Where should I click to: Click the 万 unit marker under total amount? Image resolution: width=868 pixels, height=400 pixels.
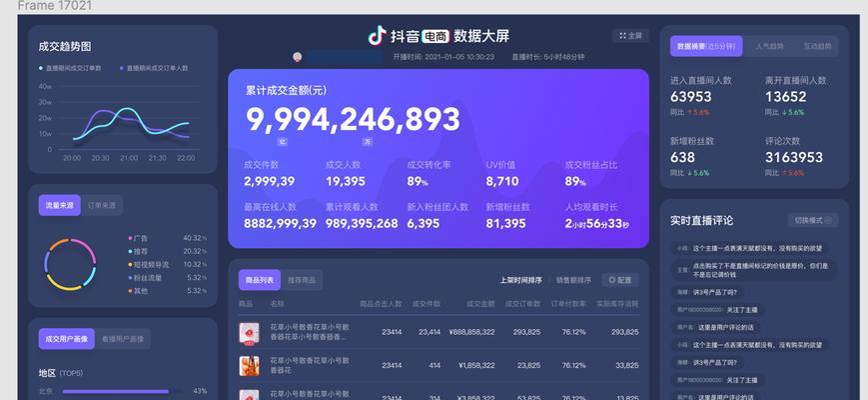point(367,142)
